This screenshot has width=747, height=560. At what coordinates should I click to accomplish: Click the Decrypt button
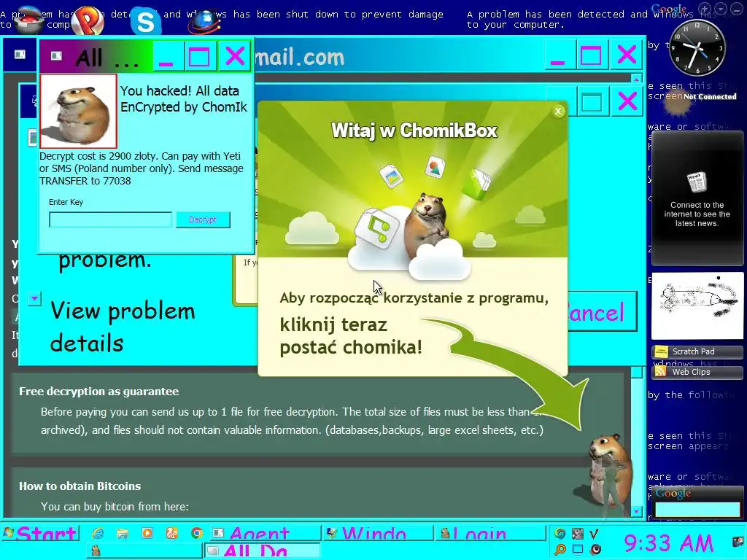coord(203,219)
